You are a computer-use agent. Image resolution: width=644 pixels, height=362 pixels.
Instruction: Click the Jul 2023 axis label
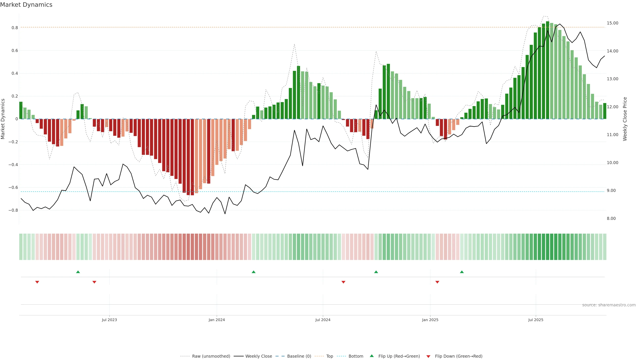click(x=109, y=320)
